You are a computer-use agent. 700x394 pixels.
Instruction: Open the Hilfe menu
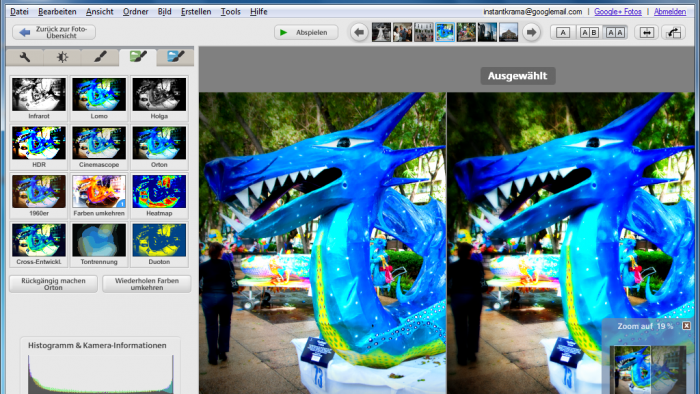coord(258,12)
